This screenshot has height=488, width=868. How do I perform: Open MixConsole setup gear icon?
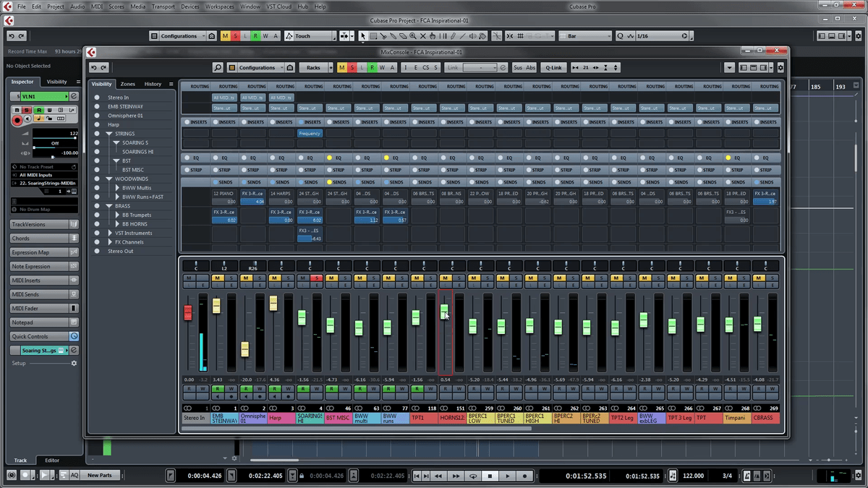tap(780, 67)
